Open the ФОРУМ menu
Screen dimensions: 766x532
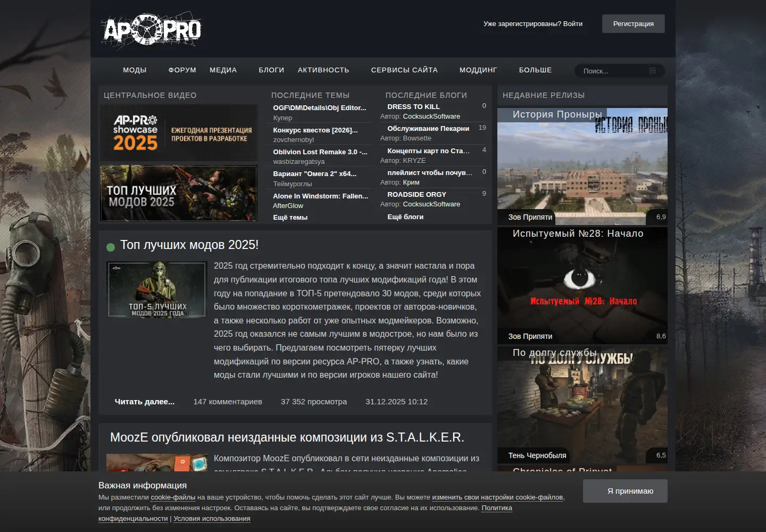point(182,70)
